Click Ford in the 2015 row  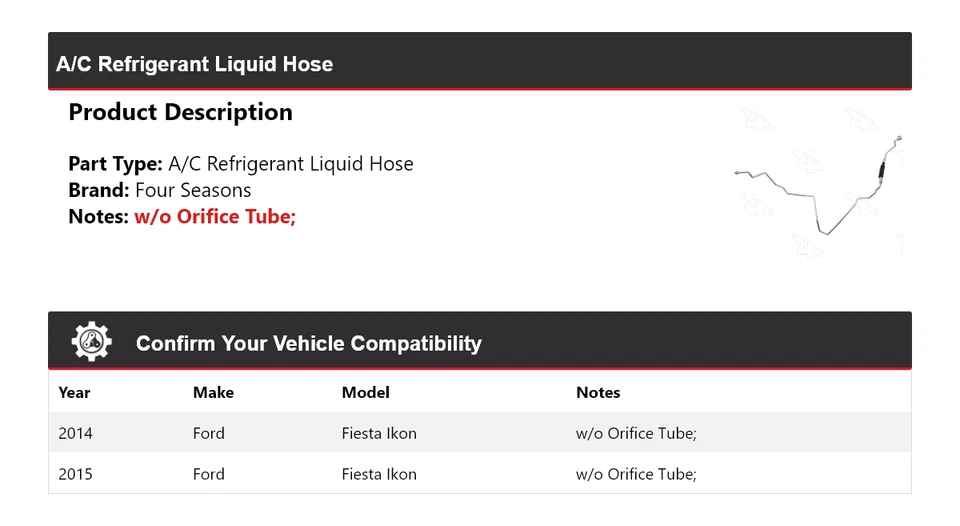[208, 474]
